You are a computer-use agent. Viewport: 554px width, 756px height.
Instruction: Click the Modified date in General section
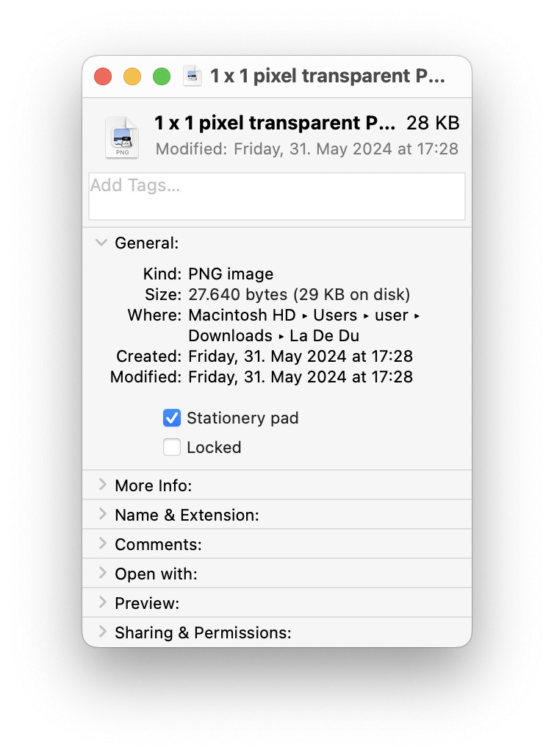point(301,377)
